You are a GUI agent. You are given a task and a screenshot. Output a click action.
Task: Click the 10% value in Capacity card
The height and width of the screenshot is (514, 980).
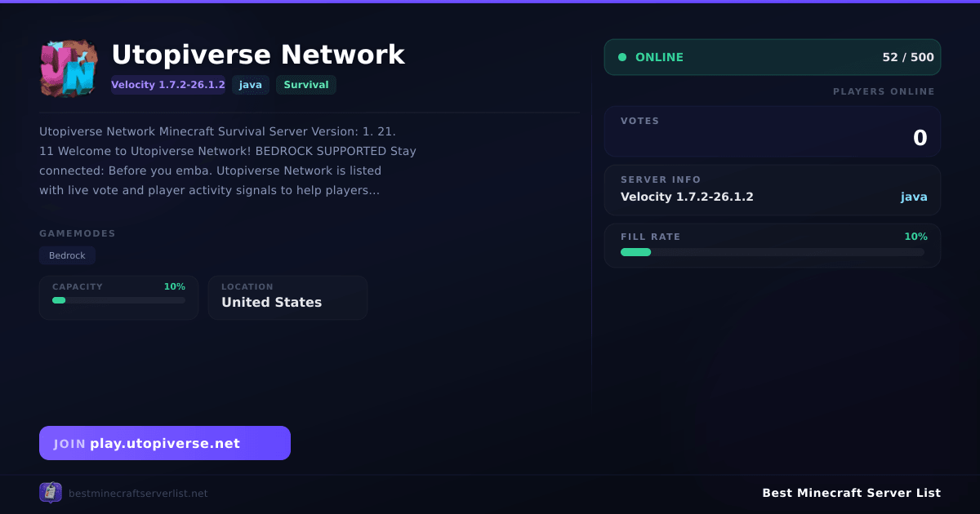pos(174,286)
